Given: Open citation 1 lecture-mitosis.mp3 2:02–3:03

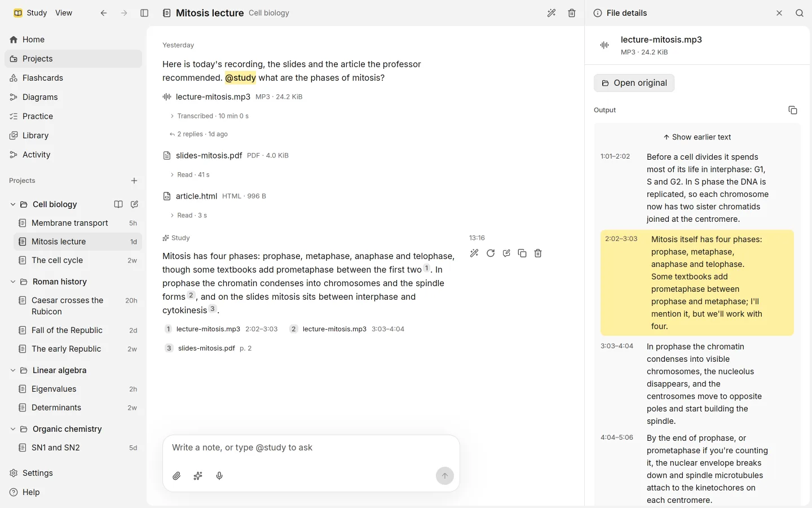Looking at the screenshot, I should (221, 329).
